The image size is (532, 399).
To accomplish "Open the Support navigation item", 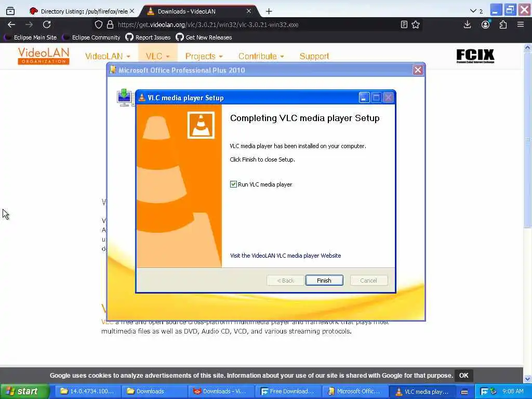I will pos(314,56).
